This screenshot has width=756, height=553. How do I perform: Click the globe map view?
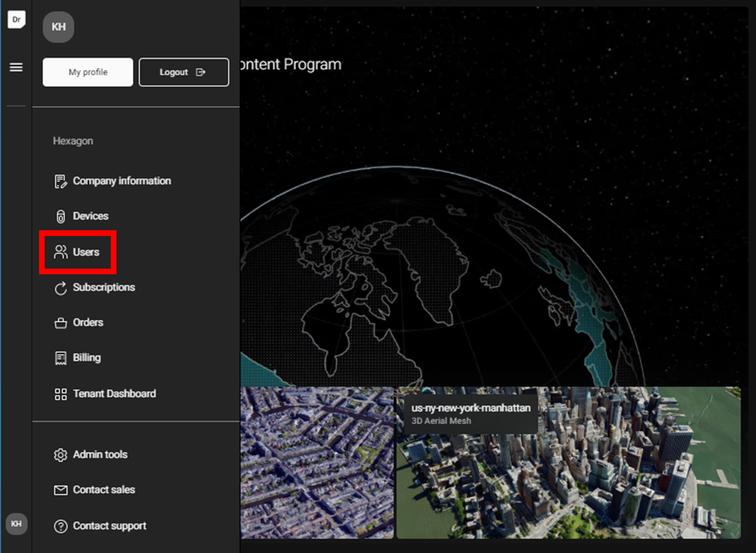click(441, 277)
